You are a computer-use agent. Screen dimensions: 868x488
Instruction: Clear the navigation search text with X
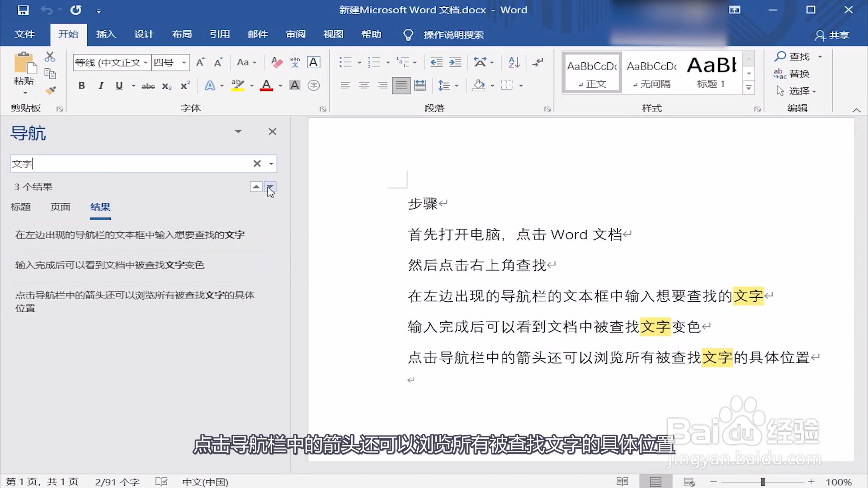pyautogui.click(x=257, y=164)
